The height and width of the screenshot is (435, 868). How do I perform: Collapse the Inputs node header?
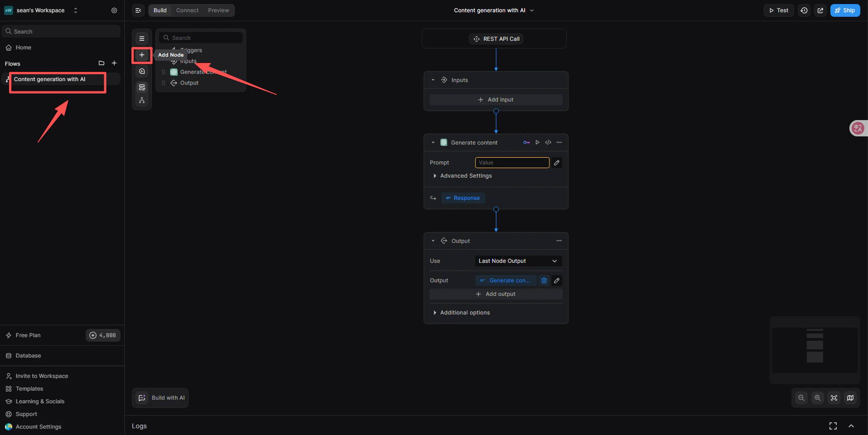click(433, 80)
